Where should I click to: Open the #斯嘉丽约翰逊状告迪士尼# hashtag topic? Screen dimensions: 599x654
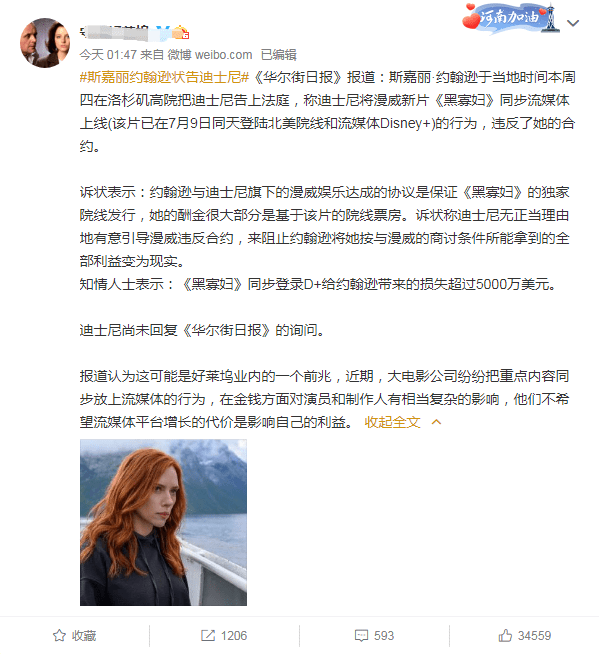pos(164,77)
